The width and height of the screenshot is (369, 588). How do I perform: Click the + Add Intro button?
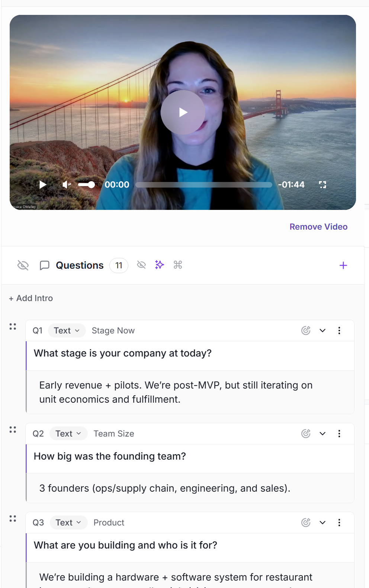pyautogui.click(x=31, y=298)
